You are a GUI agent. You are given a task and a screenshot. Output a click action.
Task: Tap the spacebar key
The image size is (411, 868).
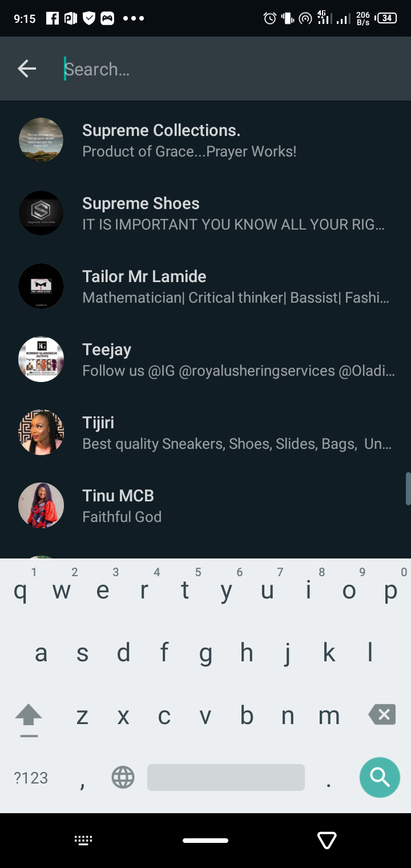pyautogui.click(x=226, y=777)
